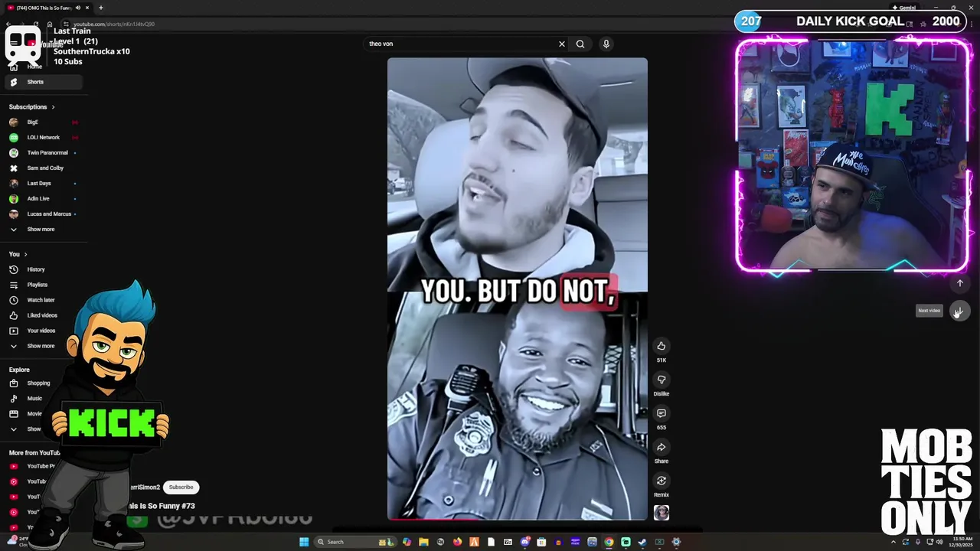Viewport: 980px width, 551px height.
Task: Go to the Next video arrow
Action: click(959, 310)
